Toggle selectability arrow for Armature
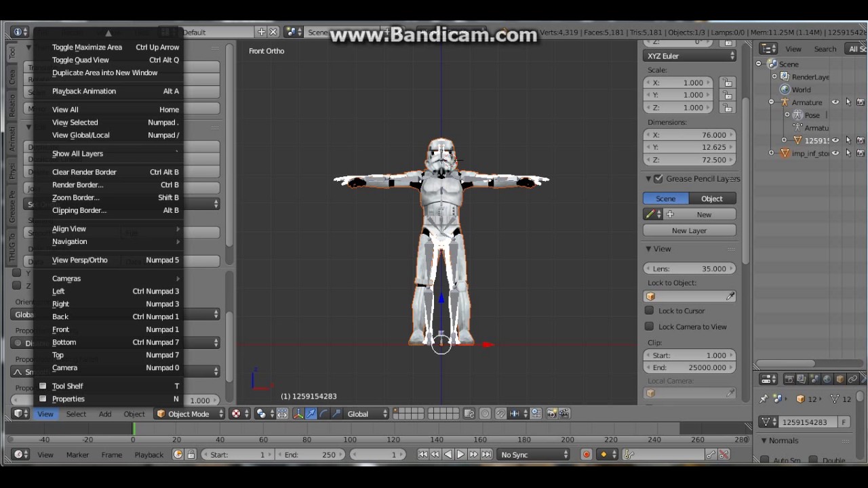The width and height of the screenshot is (868, 488). [x=848, y=102]
